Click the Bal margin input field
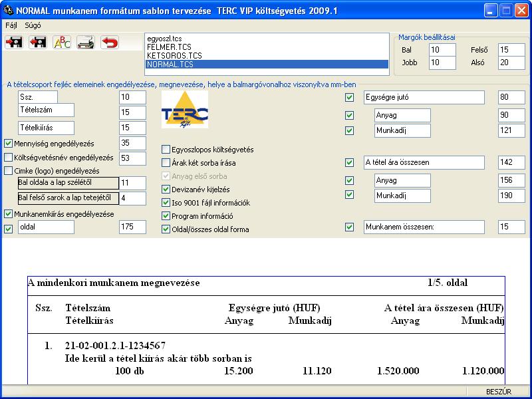Screen dimensions: 532x399 (x=442, y=50)
